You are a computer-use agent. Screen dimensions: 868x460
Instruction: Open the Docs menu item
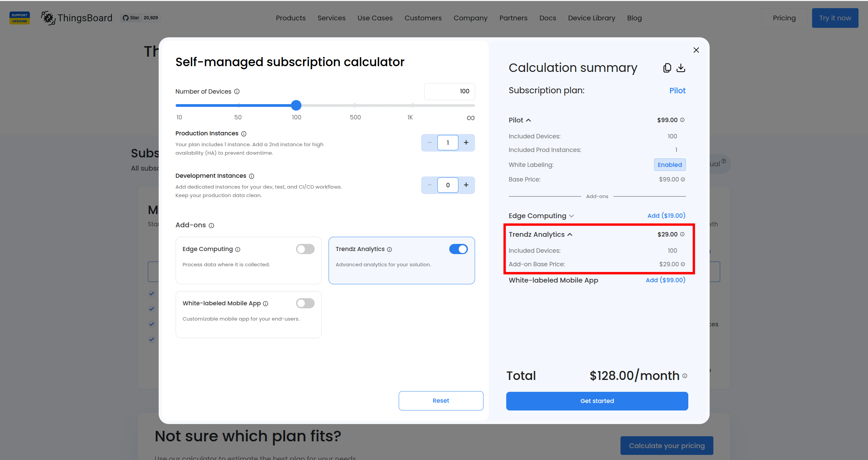(548, 18)
